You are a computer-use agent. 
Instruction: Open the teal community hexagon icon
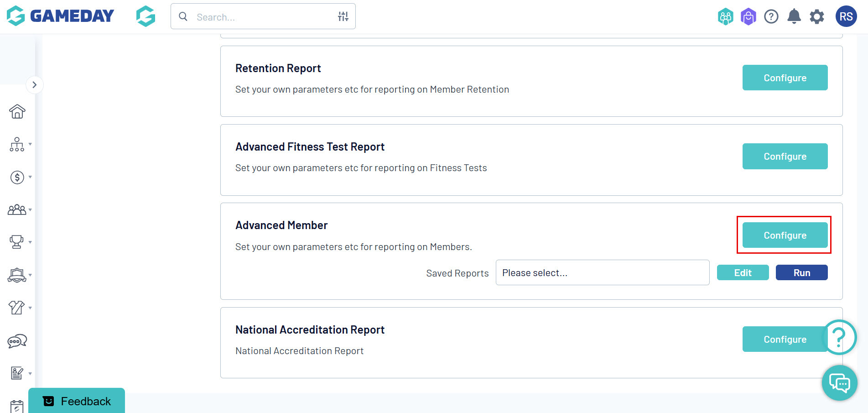(x=725, y=17)
